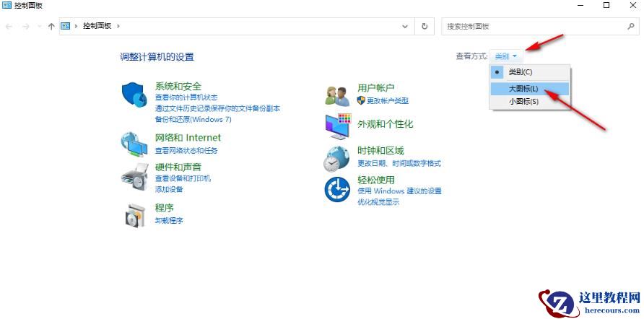Click 更改帐户类型 link
This screenshot has width=644, height=319.
[388, 100]
